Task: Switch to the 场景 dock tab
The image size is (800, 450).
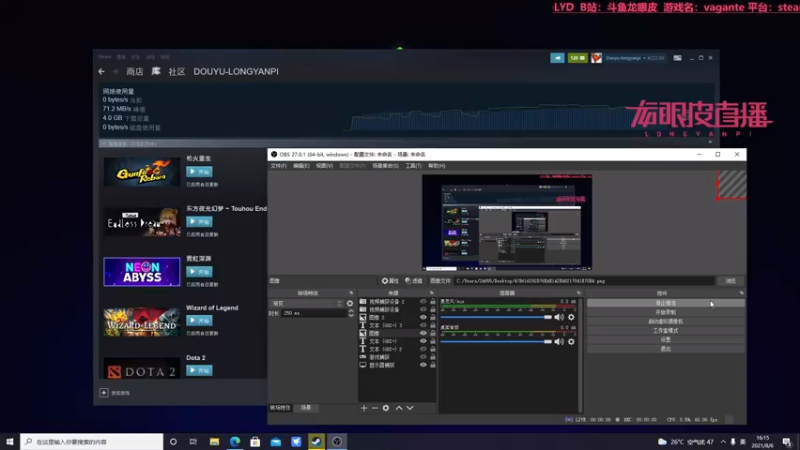Action: click(306, 408)
